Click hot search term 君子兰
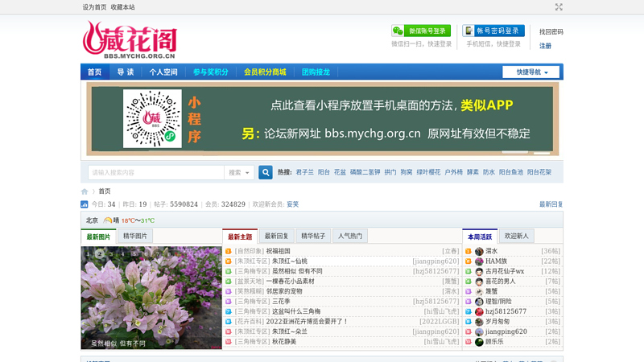Viewport: 644px width, 362px height. click(x=305, y=172)
